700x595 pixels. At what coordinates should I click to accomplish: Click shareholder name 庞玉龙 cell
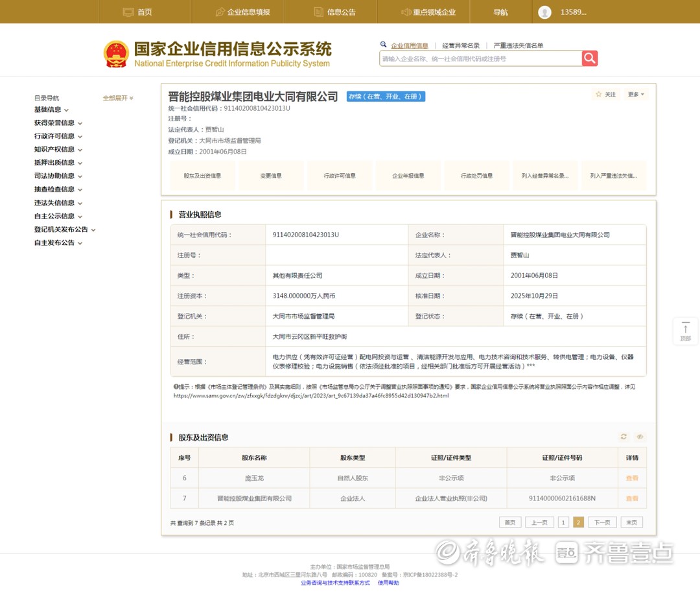(254, 478)
